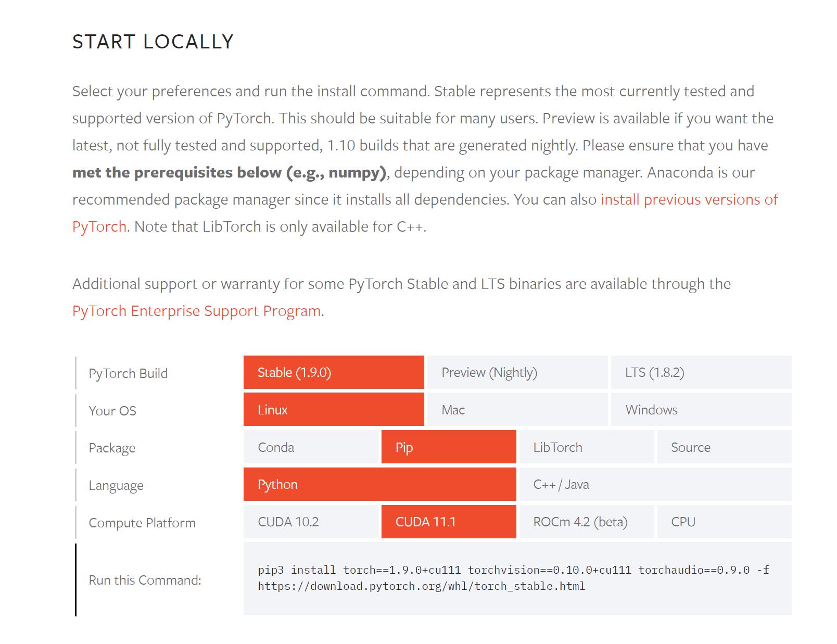Screen dimensions: 837x644
Task: Select the CUDA 11.1 compute platform
Action: tap(448, 522)
